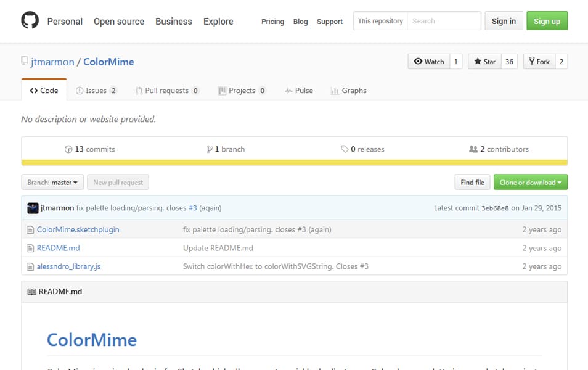
Task: Open the Branch: master dropdown
Action: pos(52,183)
